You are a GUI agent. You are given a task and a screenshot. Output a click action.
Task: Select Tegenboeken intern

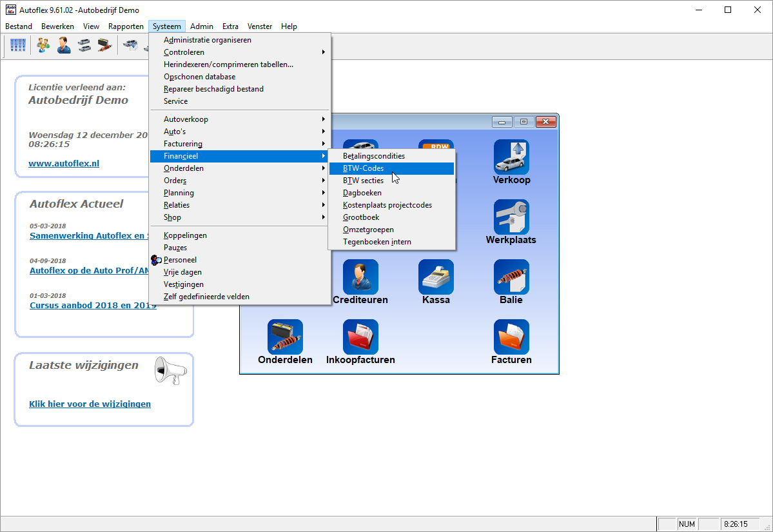pyautogui.click(x=391, y=242)
